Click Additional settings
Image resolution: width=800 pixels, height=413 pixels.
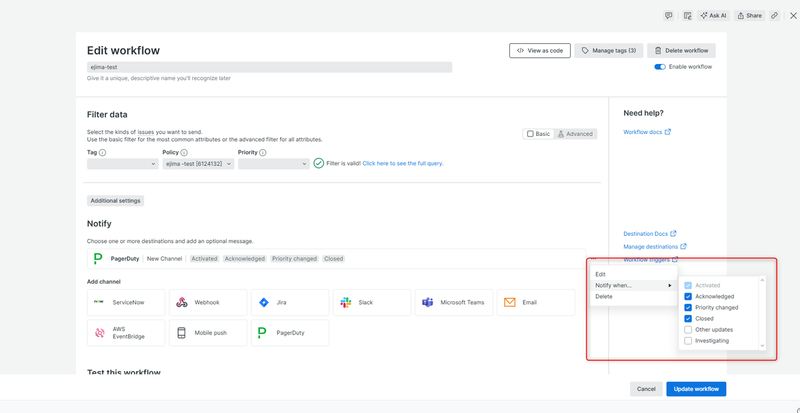(115, 201)
